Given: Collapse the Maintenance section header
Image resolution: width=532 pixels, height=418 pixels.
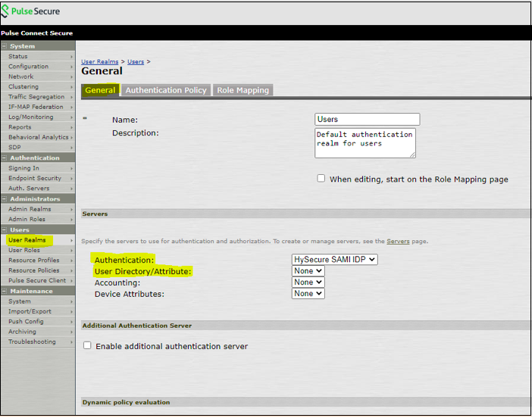Looking at the screenshot, I should [5, 291].
